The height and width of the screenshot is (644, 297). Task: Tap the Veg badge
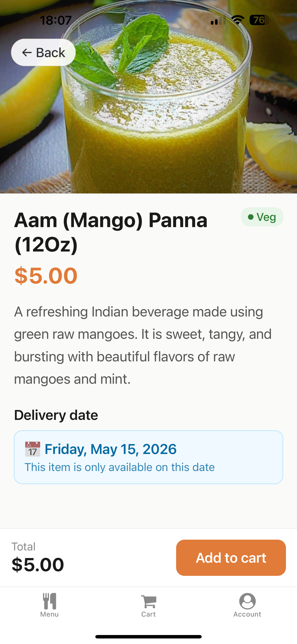click(x=262, y=217)
